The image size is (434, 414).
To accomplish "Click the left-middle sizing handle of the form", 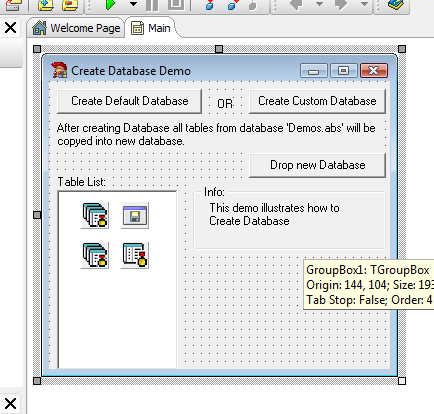I will point(37,215).
